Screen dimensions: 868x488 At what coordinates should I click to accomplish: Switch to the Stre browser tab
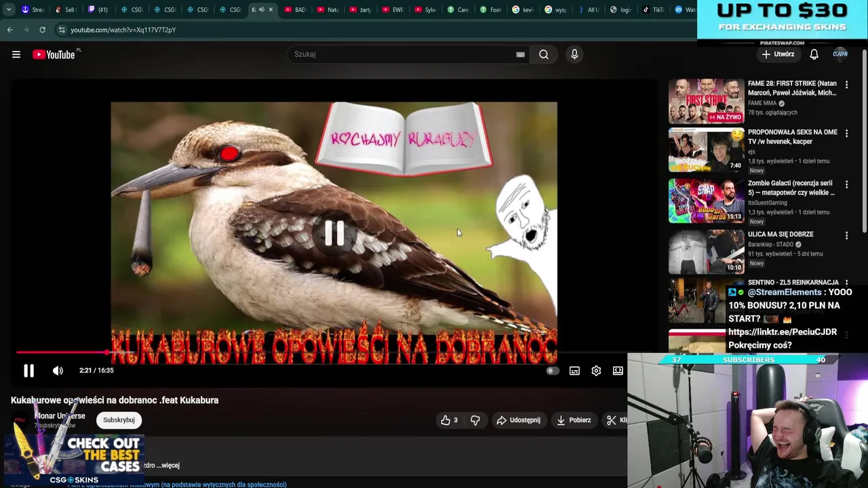[x=32, y=9]
